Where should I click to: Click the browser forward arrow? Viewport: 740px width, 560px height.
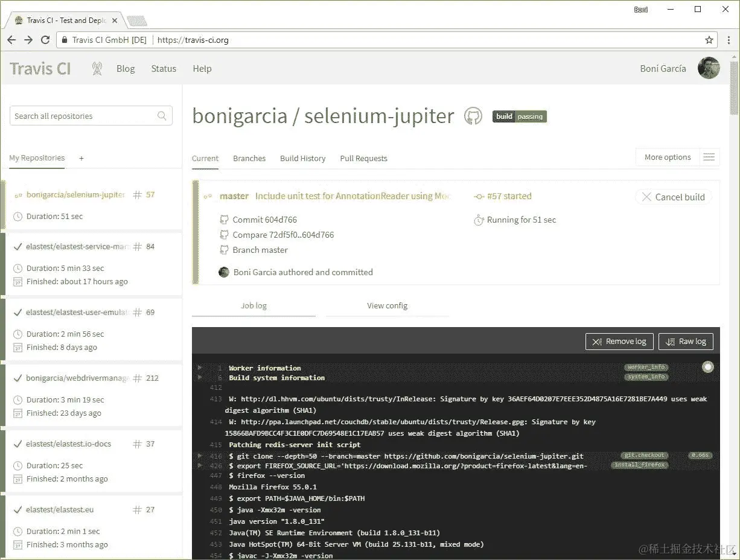click(x=28, y=40)
